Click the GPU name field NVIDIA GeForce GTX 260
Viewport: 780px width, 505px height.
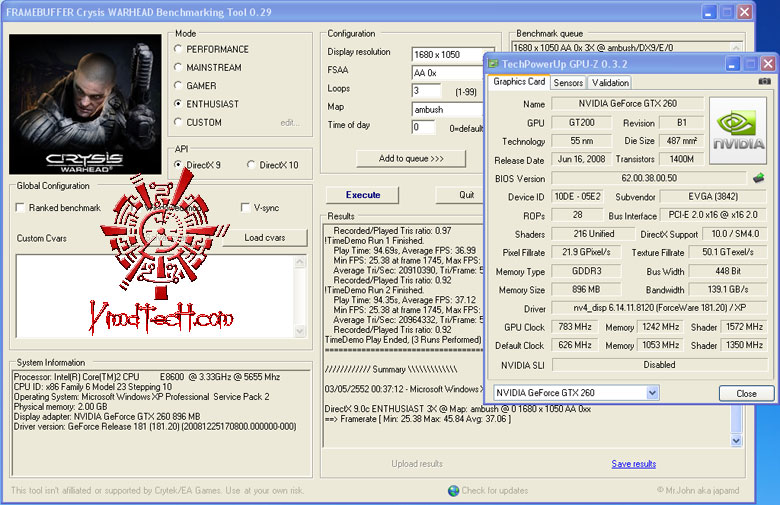[627, 103]
